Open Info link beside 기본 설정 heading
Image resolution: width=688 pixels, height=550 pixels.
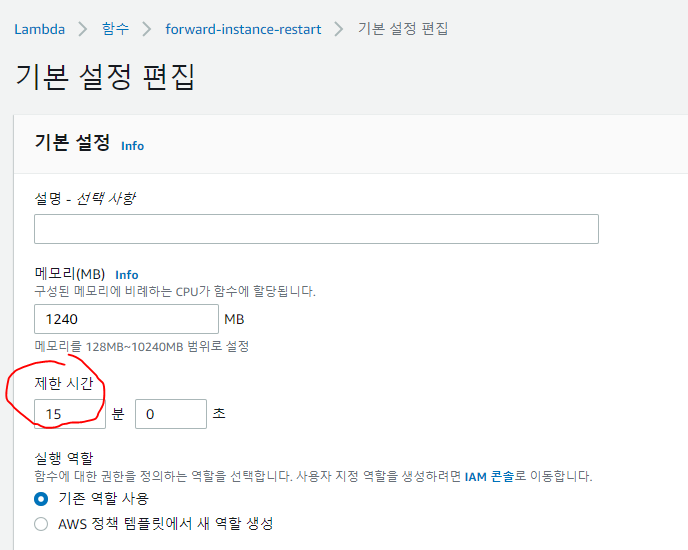(x=132, y=146)
